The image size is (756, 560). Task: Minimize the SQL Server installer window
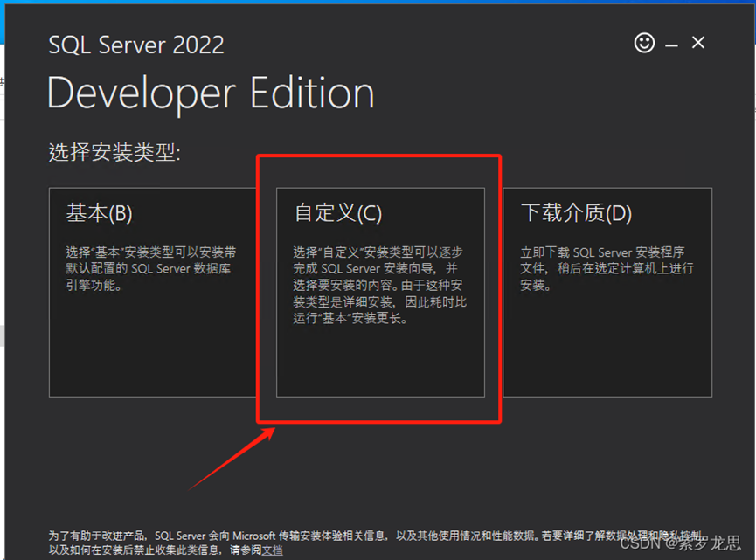pos(671,45)
